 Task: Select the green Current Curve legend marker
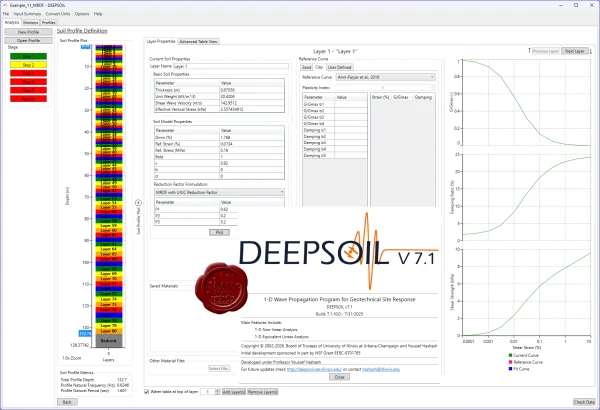click(510, 355)
